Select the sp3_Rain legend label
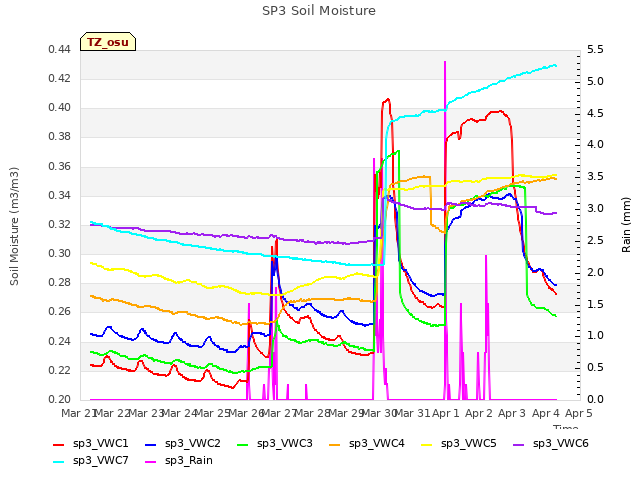 [x=189, y=460]
